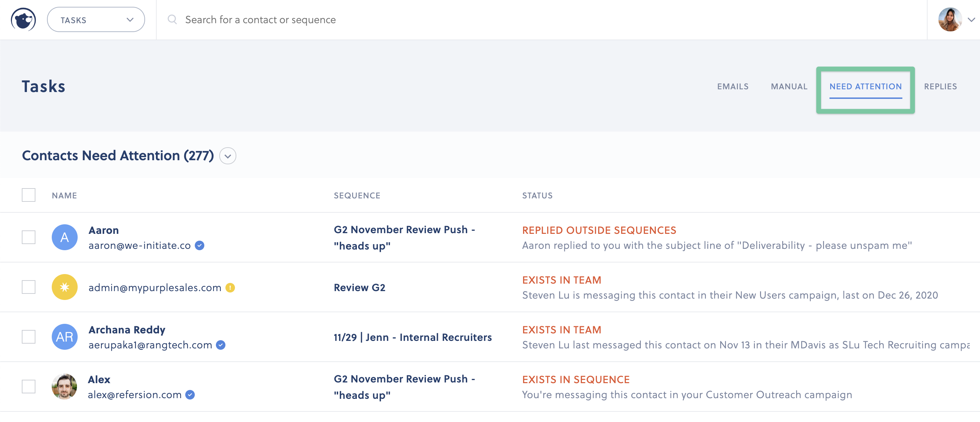This screenshot has height=422, width=980.
Task: Check the box for admin@mypurplesales.com row
Action: click(x=29, y=287)
